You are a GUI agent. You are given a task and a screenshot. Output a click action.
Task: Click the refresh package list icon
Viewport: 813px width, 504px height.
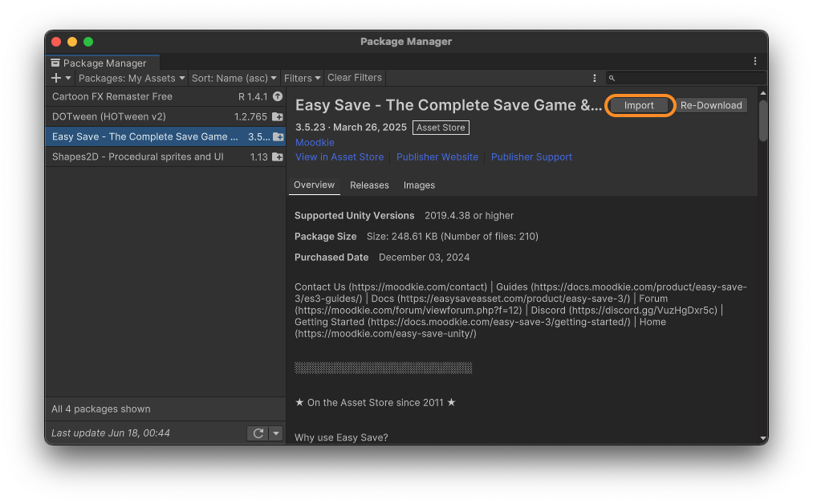click(258, 433)
